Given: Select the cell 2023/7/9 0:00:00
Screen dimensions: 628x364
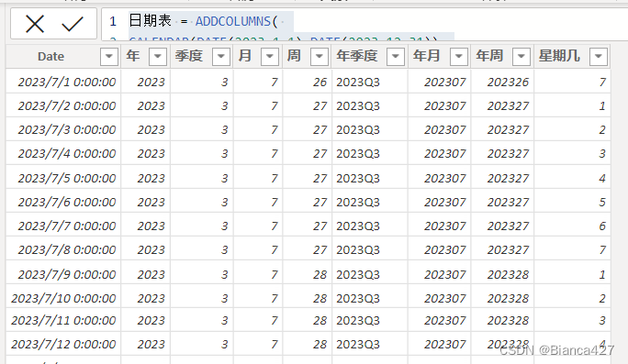Looking at the screenshot, I should click(x=63, y=274).
